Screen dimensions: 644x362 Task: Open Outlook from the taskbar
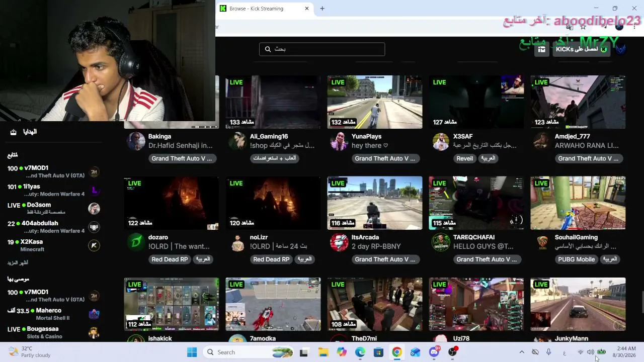click(x=415, y=352)
